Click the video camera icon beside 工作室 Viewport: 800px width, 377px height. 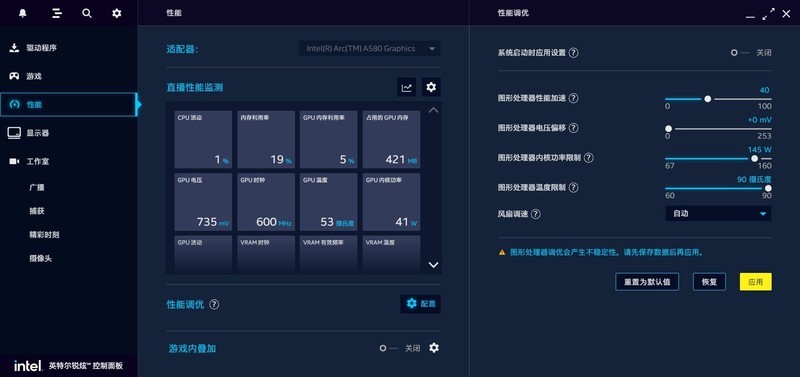14,161
